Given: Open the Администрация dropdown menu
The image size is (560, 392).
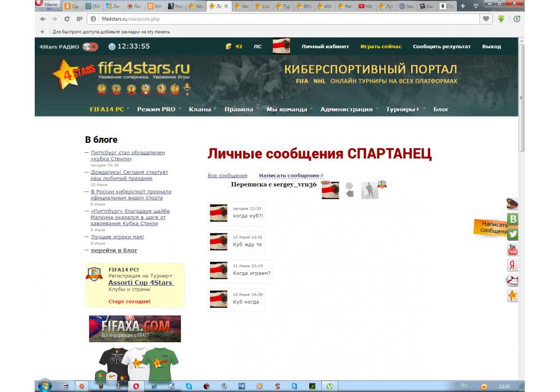Looking at the screenshot, I should [x=348, y=109].
